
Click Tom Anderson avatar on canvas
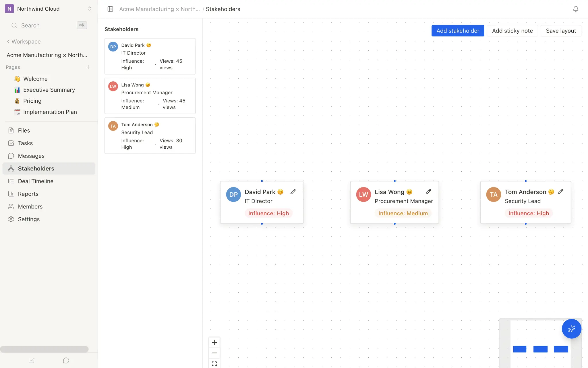[494, 195]
